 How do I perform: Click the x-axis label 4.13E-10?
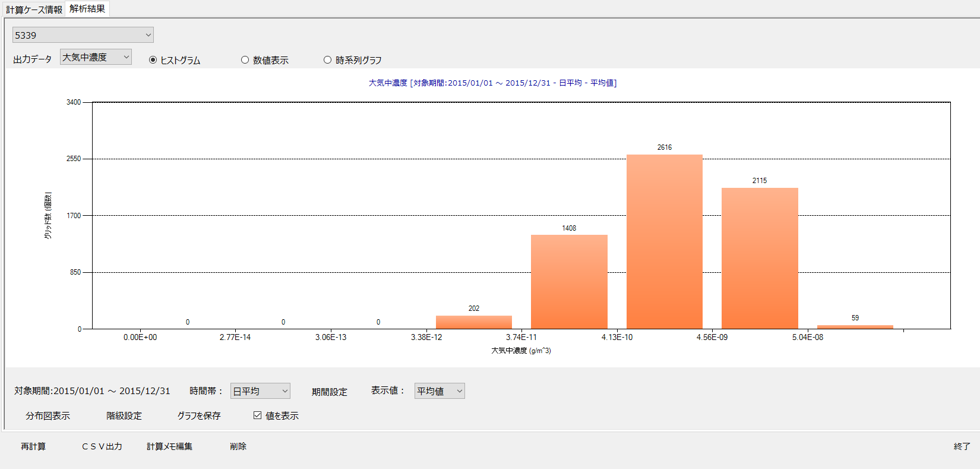pos(617,337)
